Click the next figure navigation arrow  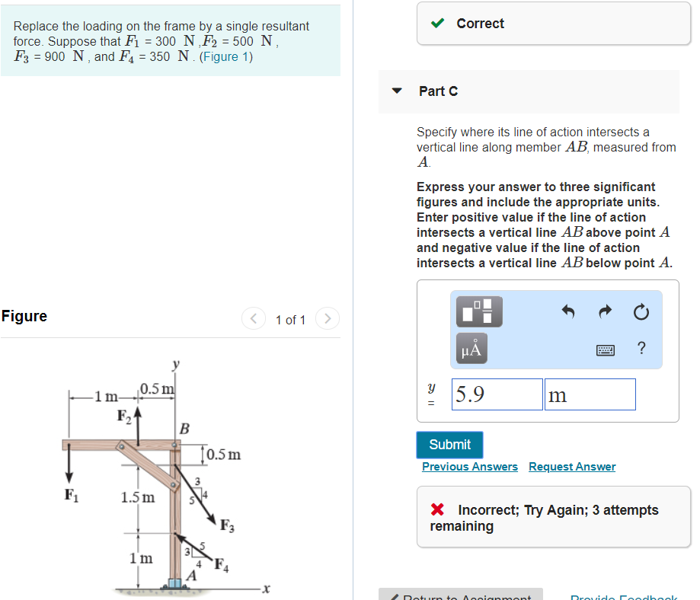click(x=327, y=318)
